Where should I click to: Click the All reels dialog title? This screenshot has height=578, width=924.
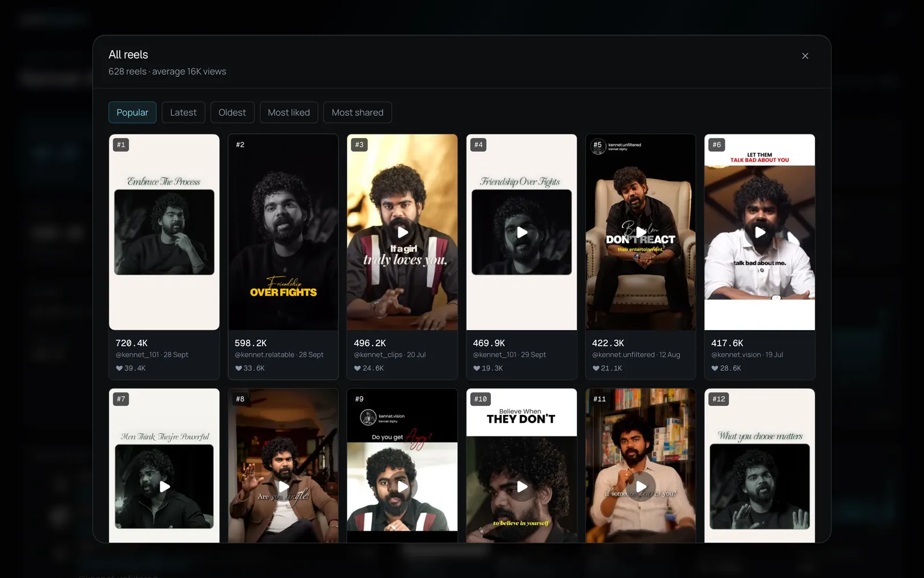pos(128,54)
